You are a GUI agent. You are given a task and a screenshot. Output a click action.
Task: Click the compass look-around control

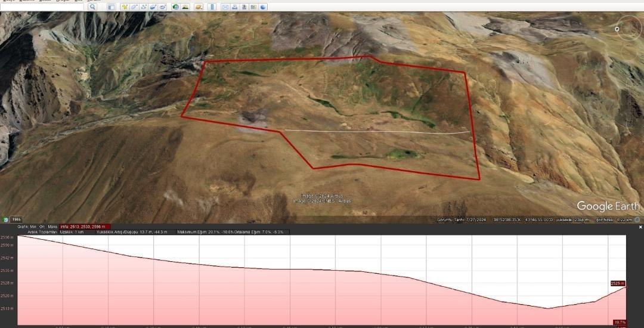(627, 29)
